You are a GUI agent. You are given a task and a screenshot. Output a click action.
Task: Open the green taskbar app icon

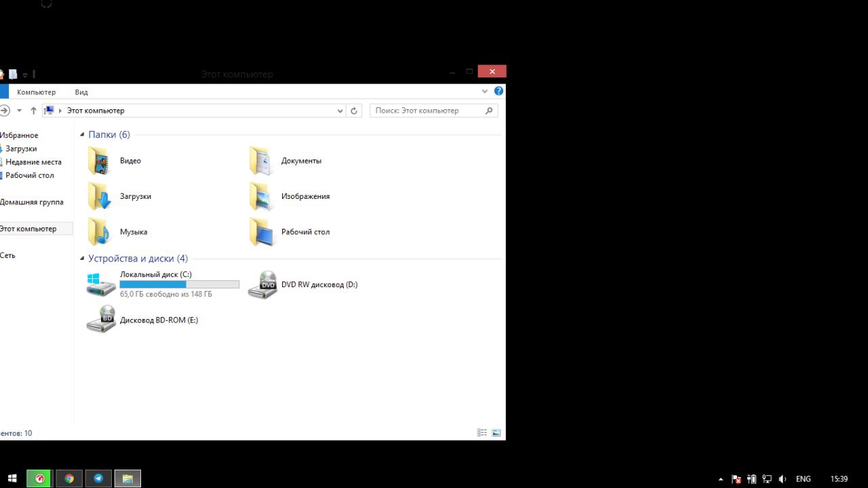coord(39,478)
